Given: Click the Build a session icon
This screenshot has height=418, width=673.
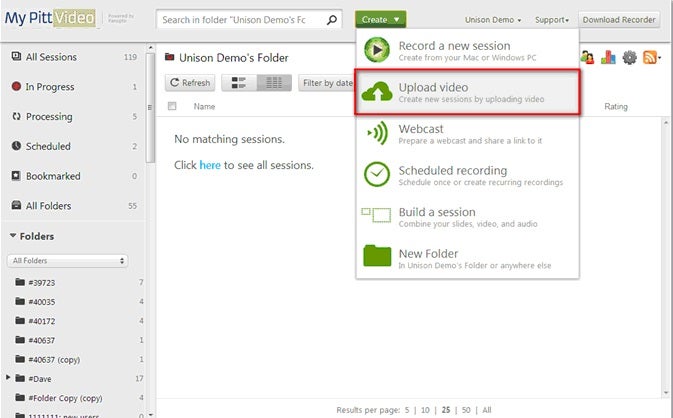Looking at the screenshot, I should click(x=376, y=215).
